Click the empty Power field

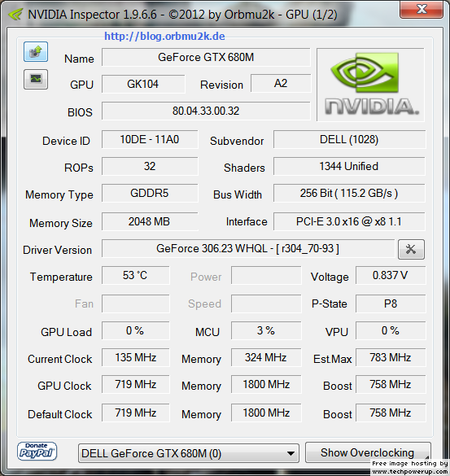pos(266,275)
